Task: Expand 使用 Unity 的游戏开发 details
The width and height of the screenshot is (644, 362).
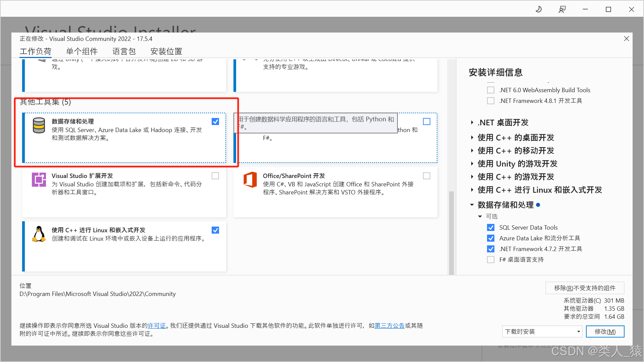Action: click(472, 164)
